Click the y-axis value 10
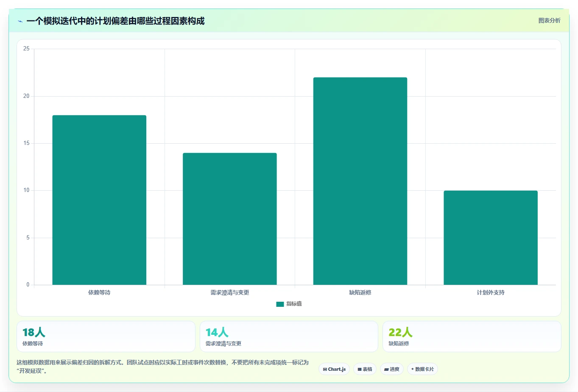 pyautogui.click(x=26, y=190)
